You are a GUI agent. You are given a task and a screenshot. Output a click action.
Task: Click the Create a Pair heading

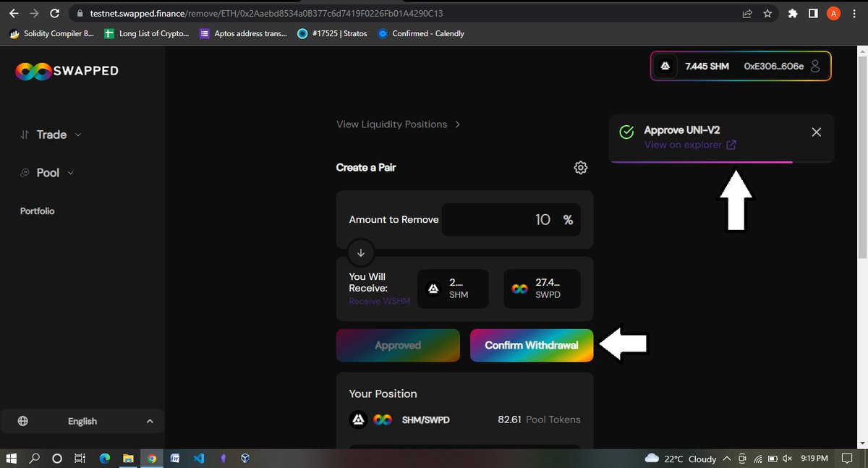[366, 167]
